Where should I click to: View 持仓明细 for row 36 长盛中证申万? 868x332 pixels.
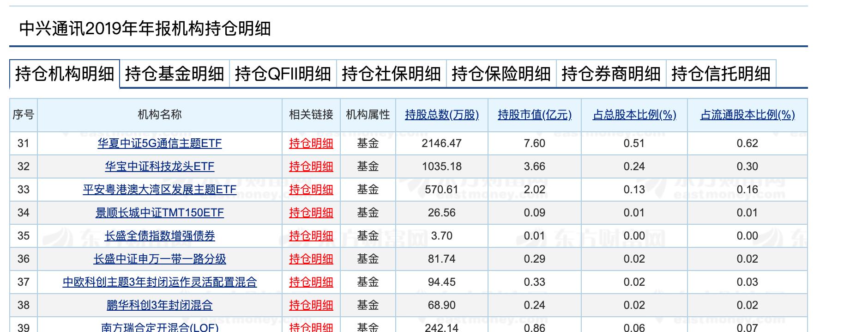(x=311, y=259)
